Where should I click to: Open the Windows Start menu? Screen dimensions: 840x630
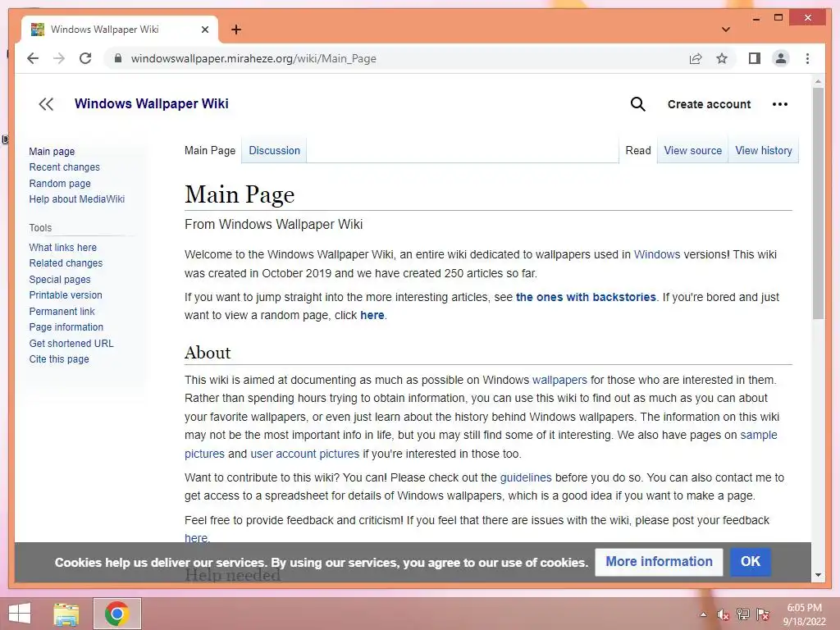[20, 614]
